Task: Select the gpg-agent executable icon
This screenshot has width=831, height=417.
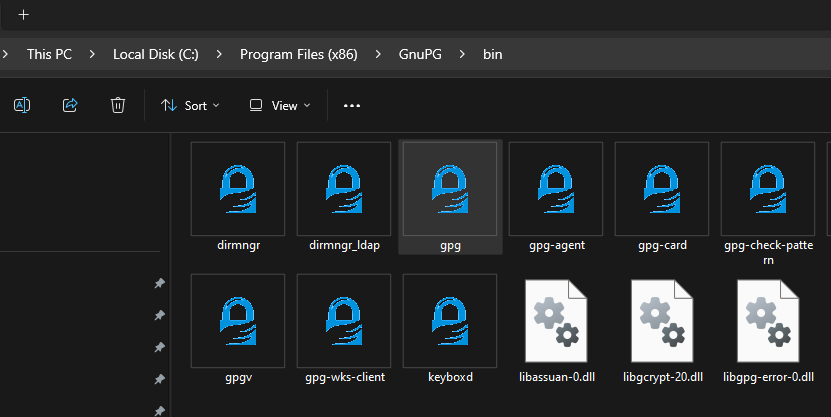Action: [x=556, y=189]
